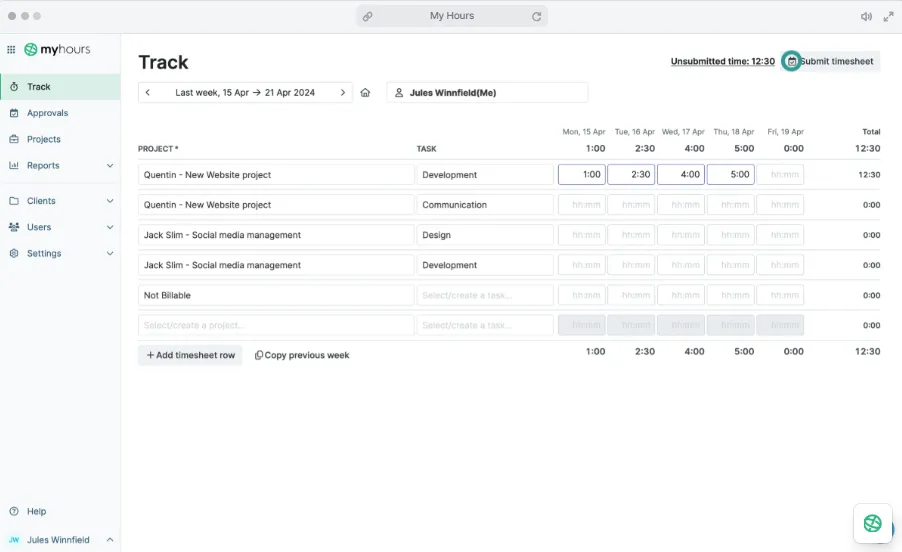The width and height of the screenshot is (902, 552).
Task: Click the Development task for Jack Slim row
Action: (485, 265)
